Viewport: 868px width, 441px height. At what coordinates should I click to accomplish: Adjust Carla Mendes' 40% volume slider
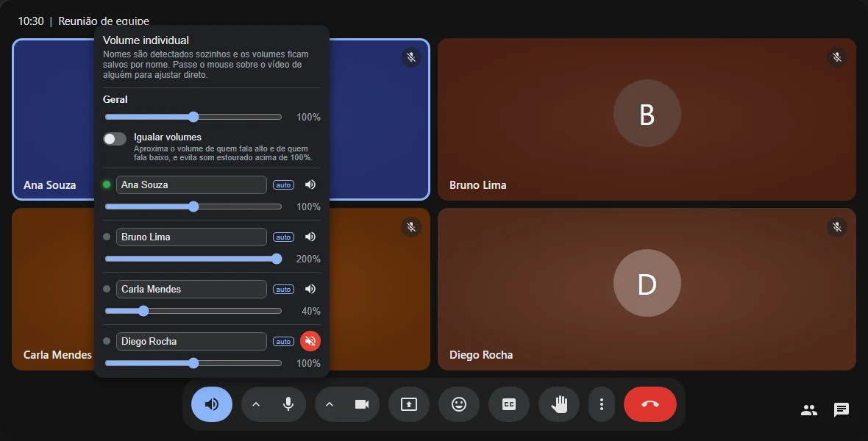point(193,311)
